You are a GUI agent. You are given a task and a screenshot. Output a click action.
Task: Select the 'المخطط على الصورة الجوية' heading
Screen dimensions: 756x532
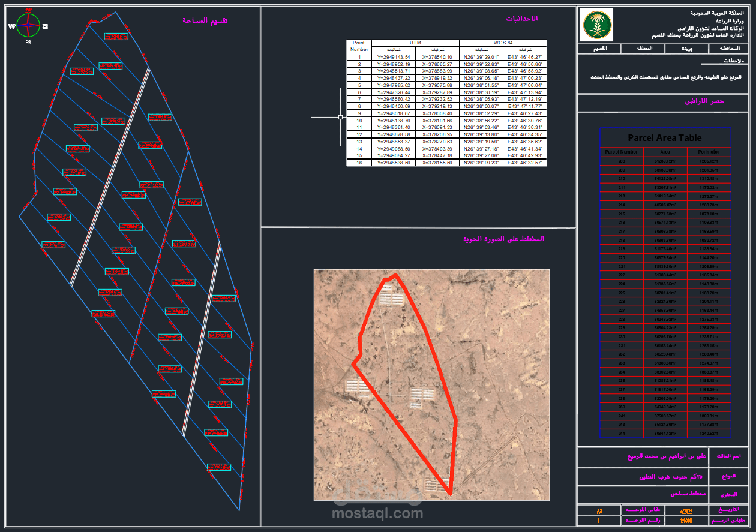503,238
